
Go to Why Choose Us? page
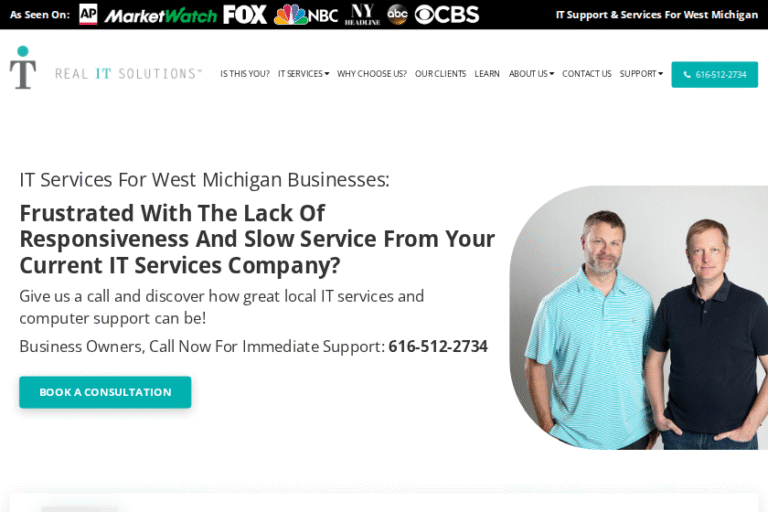tap(372, 73)
